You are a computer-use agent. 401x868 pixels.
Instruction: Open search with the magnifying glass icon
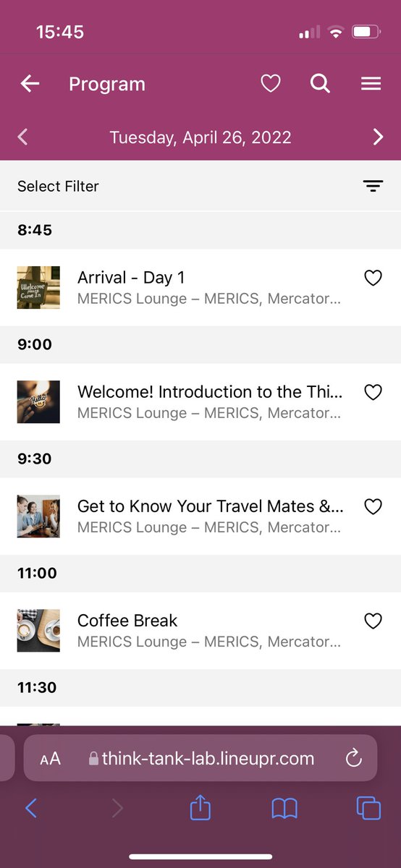coord(320,84)
